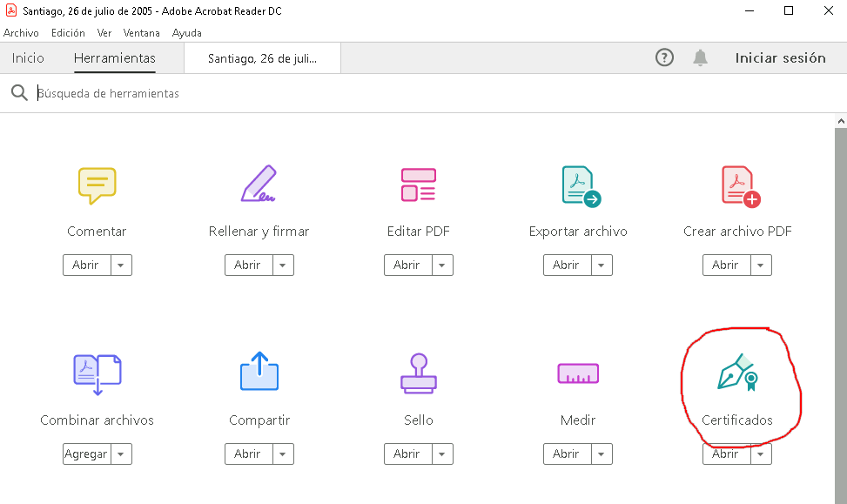The height and width of the screenshot is (504, 847).
Task: Expand the dropdown arrow beside Comentar's Abrir
Action: [121, 265]
